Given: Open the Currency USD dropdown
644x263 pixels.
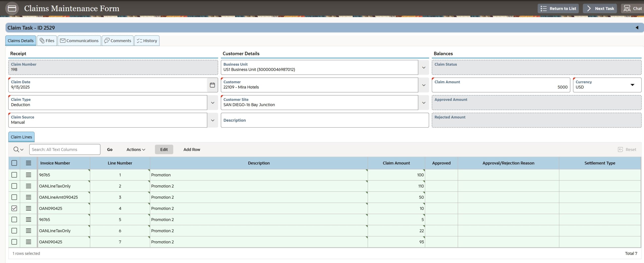Looking at the screenshot, I should pyautogui.click(x=632, y=85).
